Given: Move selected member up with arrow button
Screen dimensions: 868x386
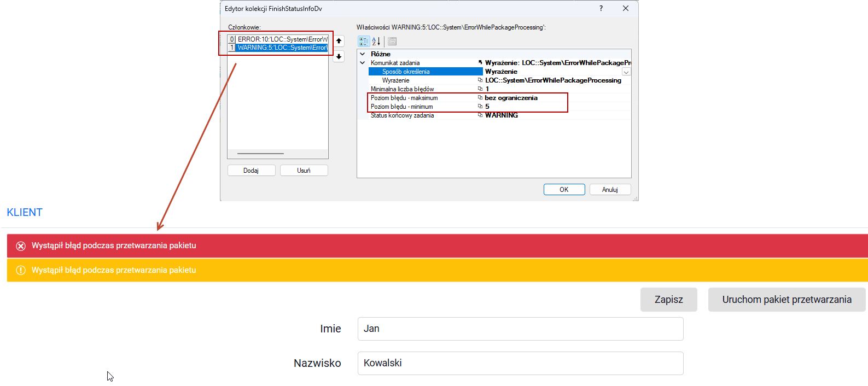Looking at the screenshot, I should (339, 41).
